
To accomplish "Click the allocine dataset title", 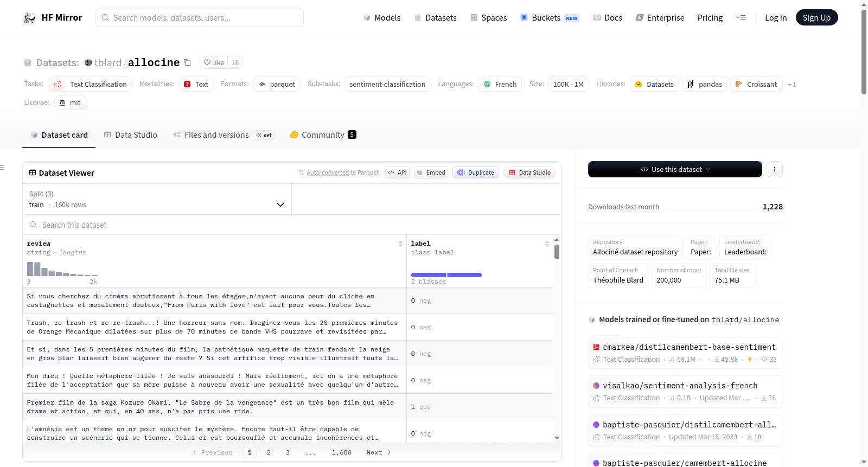I will pyautogui.click(x=154, y=62).
